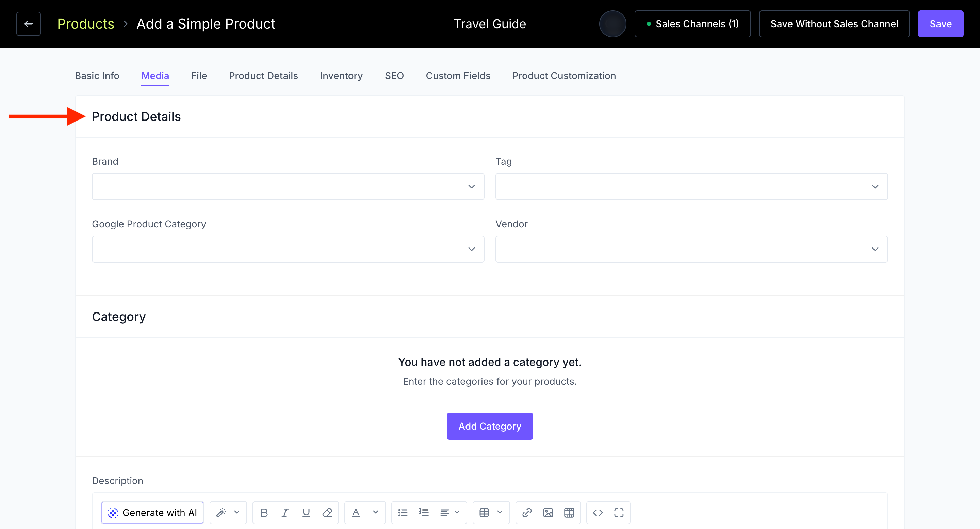Screen dimensions: 980x529
Task: Apply underline formatting in Description editor
Action: click(306, 513)
